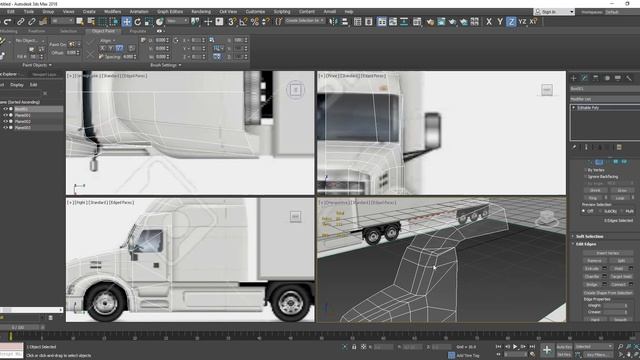The height and width of the screenshot is (360, 640).
Task: Choose the Select Object tool
Action: (80, 22)
